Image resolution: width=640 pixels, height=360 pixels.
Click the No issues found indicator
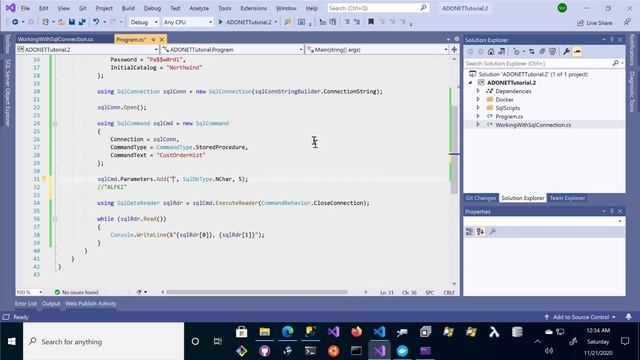coord(77,292)
